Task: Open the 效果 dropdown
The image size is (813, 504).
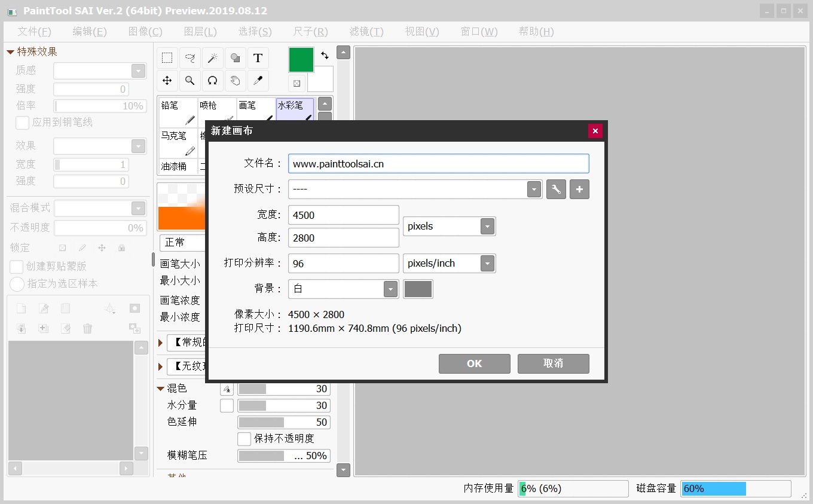Action: (x=139, y=146)
